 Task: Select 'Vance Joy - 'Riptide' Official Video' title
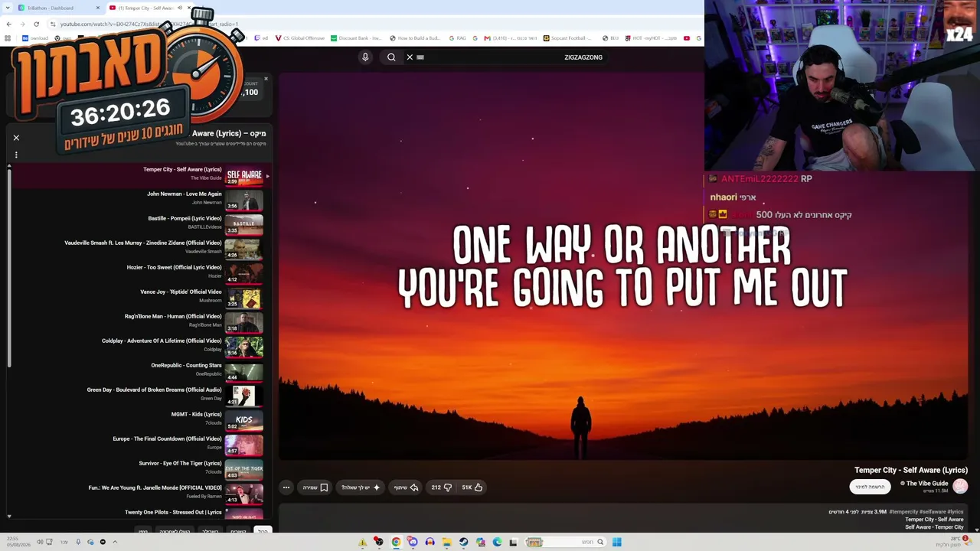click(x=181, y=292)
